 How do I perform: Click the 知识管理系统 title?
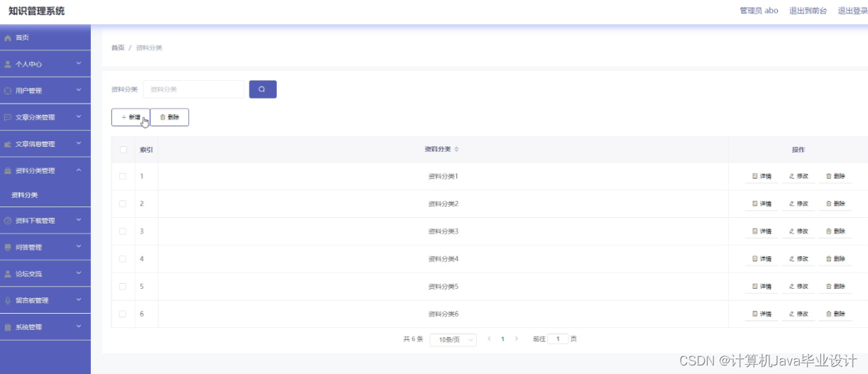coord(36,11)
